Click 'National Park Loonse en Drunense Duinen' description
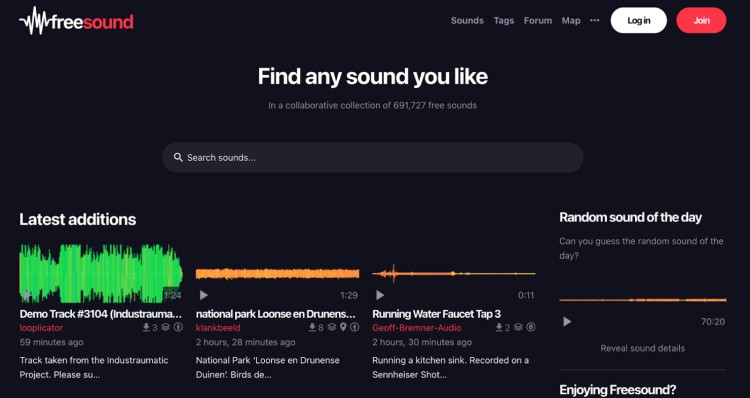 (x=268, y=367)
